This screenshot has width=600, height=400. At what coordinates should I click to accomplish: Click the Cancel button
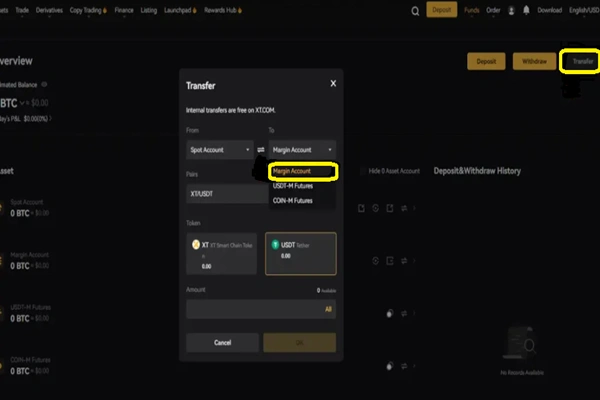pos(222,343)
